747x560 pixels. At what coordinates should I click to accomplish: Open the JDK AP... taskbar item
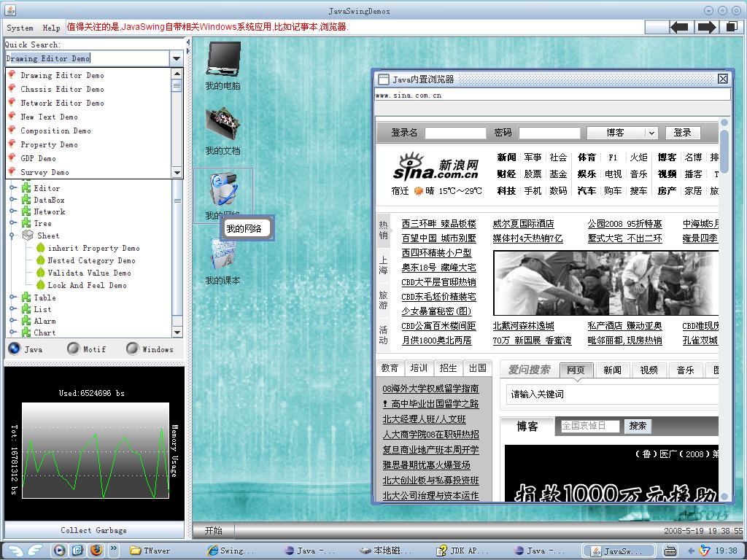click(x=461, y=551)
